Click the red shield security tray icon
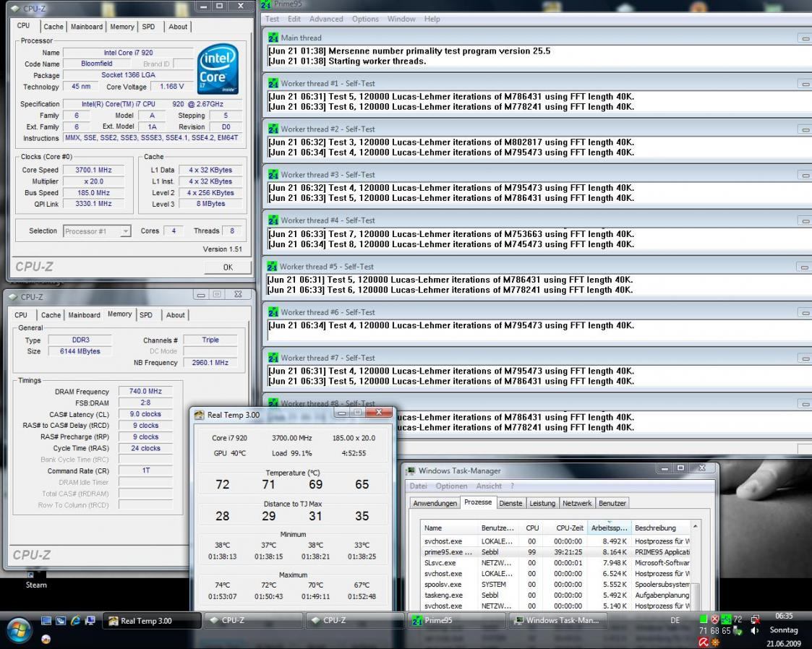This screenshot has height=649, width=812. coord(714,619)
